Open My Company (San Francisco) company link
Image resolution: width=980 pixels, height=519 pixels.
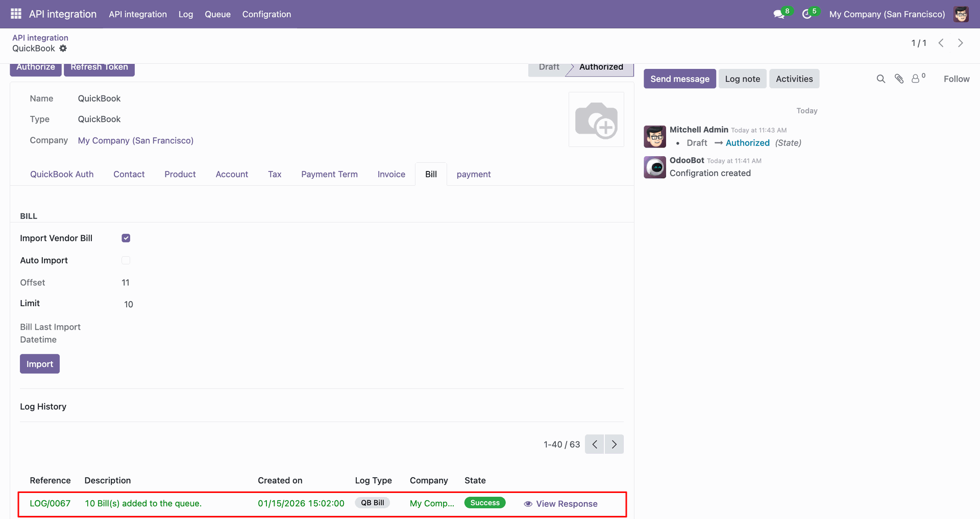click(136, 140)
